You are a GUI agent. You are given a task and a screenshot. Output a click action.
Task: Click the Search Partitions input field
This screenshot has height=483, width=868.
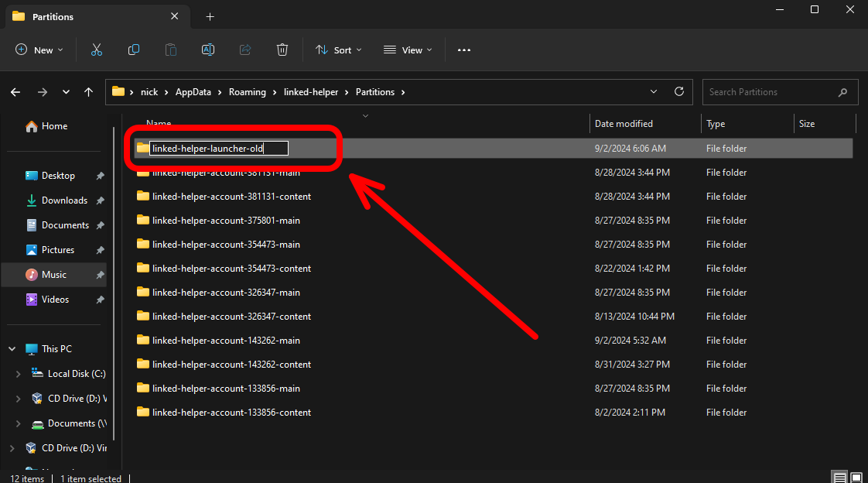[770, 92]
